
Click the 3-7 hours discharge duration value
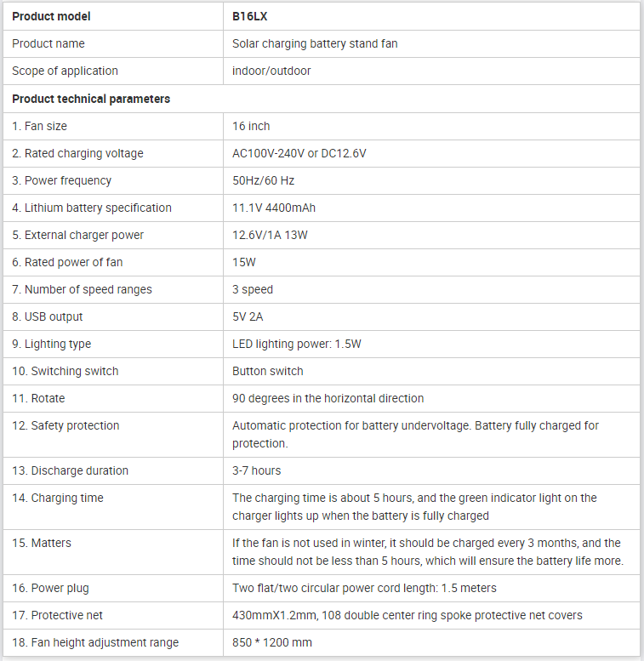[x=257, y=470]
